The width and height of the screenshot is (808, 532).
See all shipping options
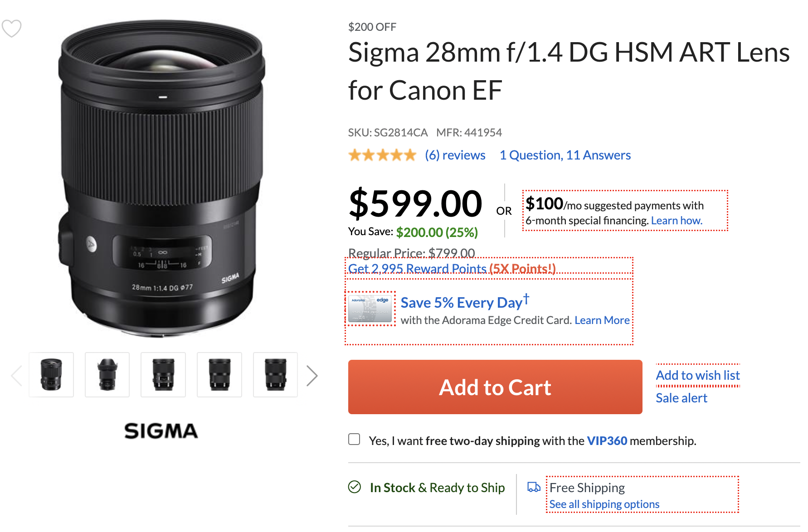tap(604, 504)
